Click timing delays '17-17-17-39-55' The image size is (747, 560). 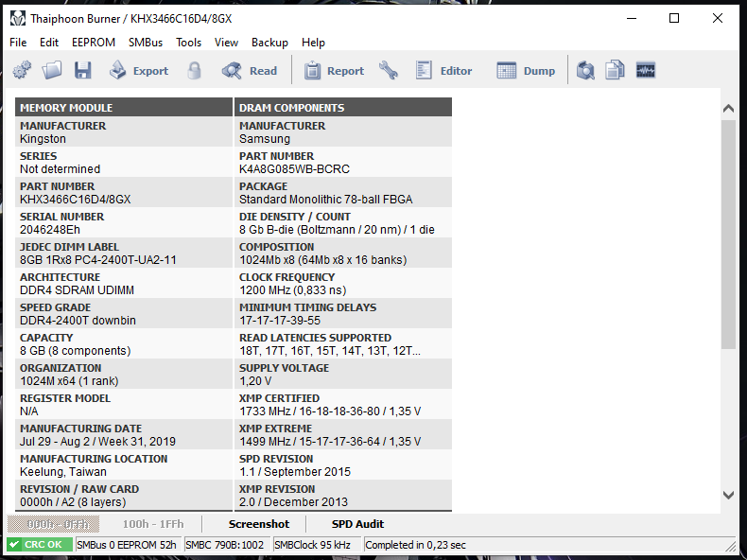point(280,321)
